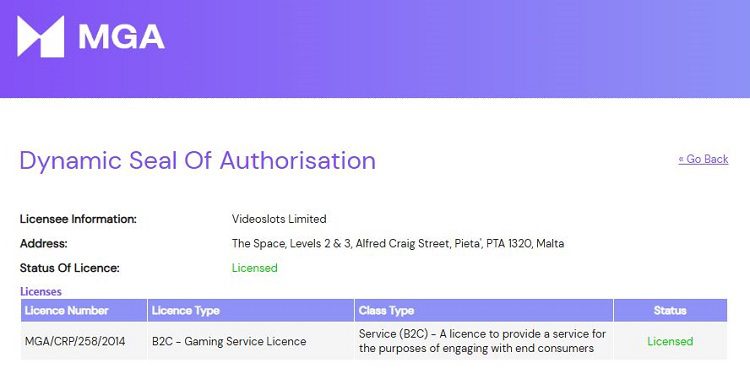Click the Status Of Licence label

tap(69, 268)
